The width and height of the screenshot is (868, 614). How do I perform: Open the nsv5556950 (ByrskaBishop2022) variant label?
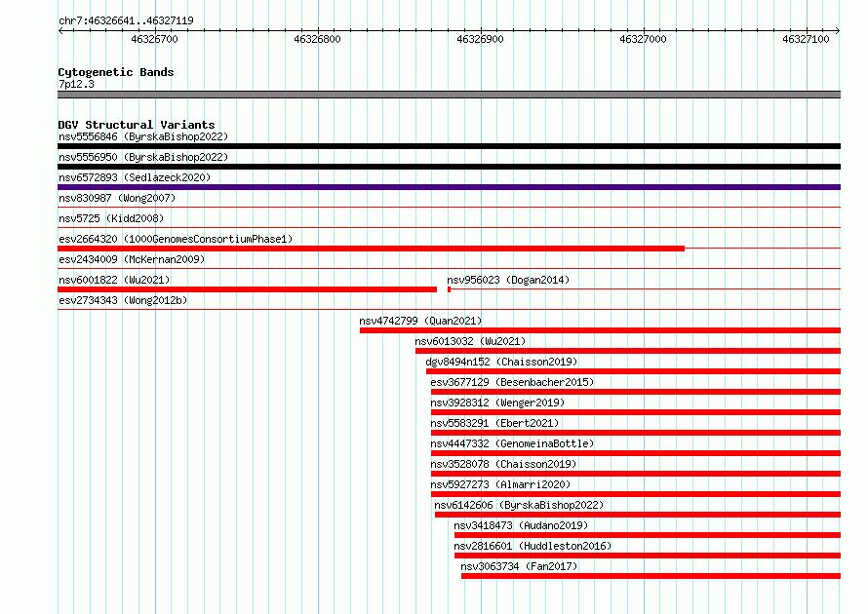(x=143, y=157)
